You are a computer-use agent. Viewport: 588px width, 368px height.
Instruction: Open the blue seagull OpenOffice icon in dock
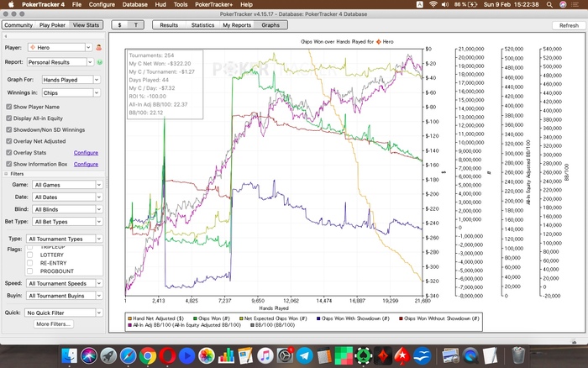423,355
